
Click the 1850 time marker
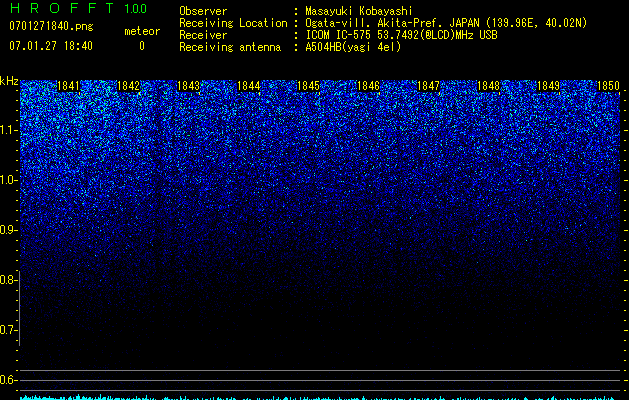point(609,86)
